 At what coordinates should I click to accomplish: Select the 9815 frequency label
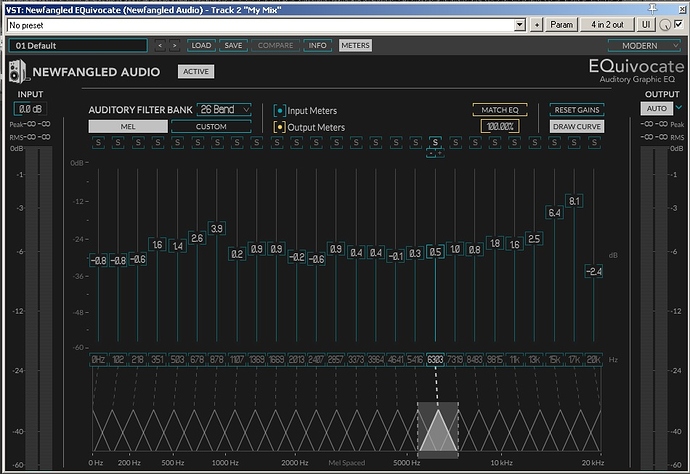point(495,360)
